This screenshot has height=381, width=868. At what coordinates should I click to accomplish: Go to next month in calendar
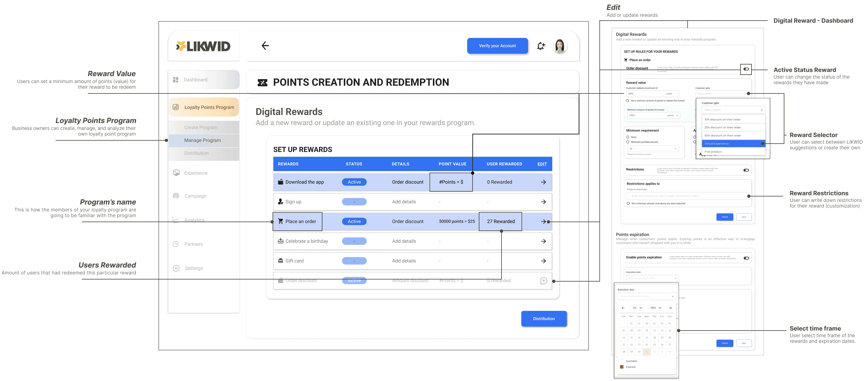tap(670, 308)
